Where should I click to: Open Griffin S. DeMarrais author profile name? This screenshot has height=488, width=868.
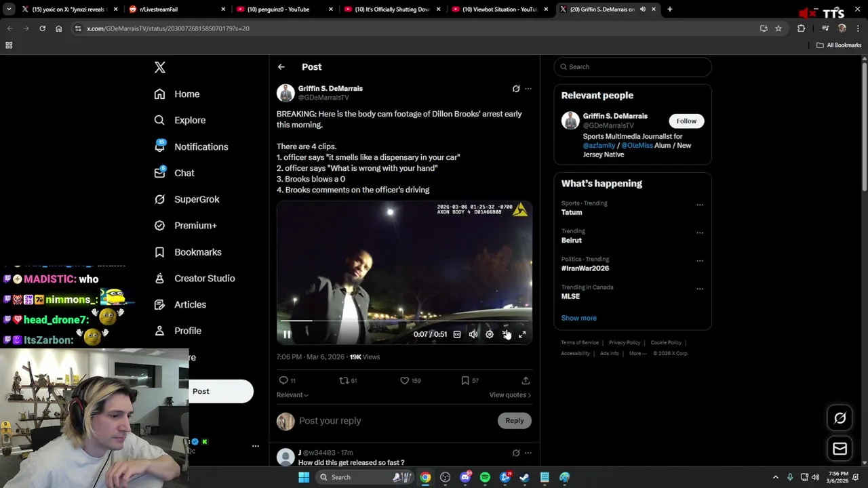(x=330, y=88)
